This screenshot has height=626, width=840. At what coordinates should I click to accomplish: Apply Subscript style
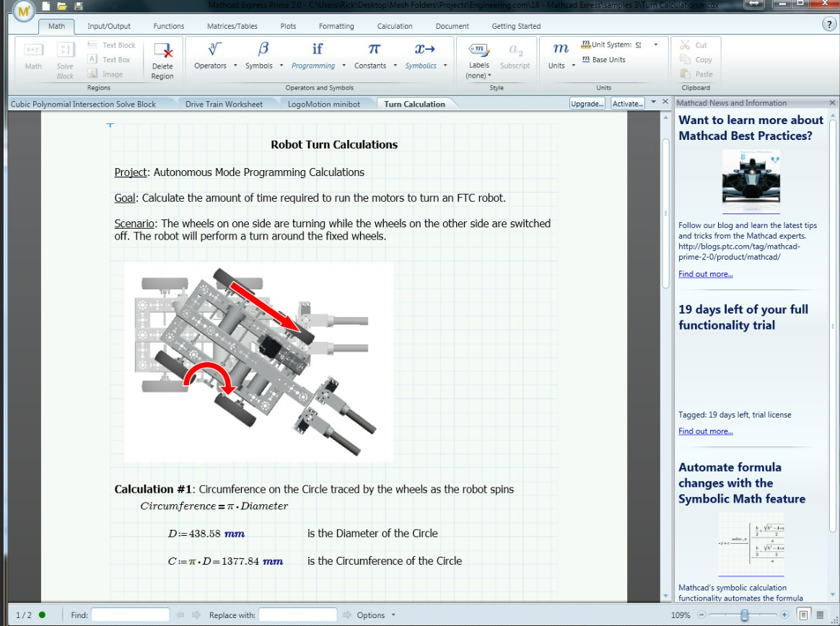[x=515, y=56]
